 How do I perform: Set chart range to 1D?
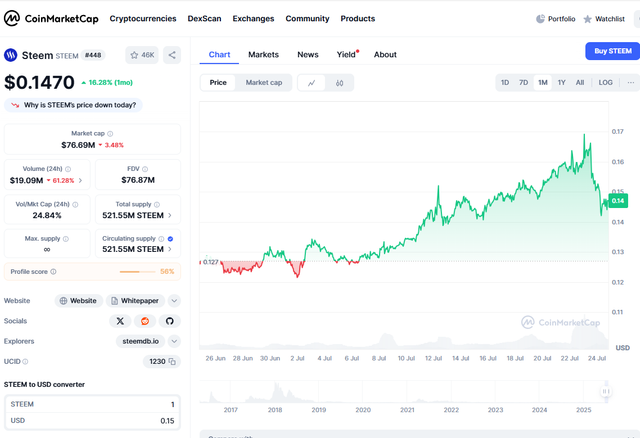[505, 83]
